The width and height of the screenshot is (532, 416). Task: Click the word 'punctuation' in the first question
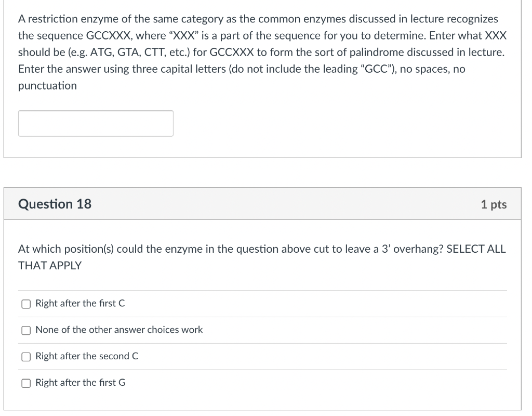[47, 86]
